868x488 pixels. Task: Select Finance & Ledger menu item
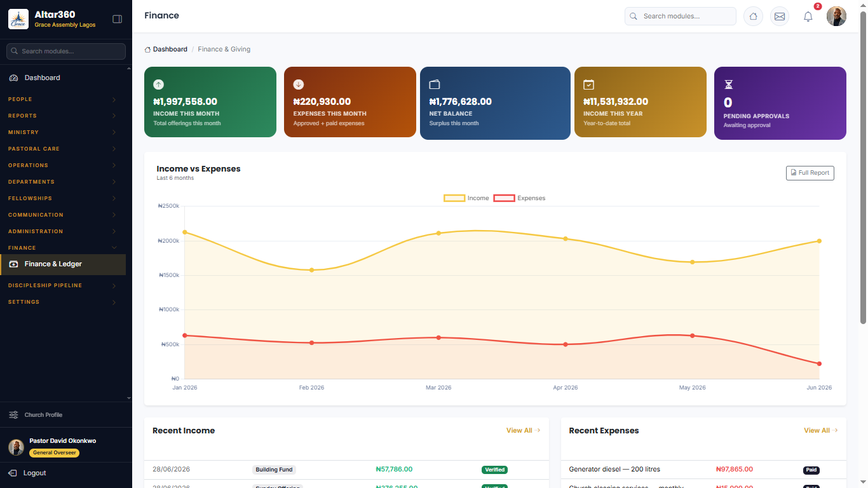coord(63,264)
